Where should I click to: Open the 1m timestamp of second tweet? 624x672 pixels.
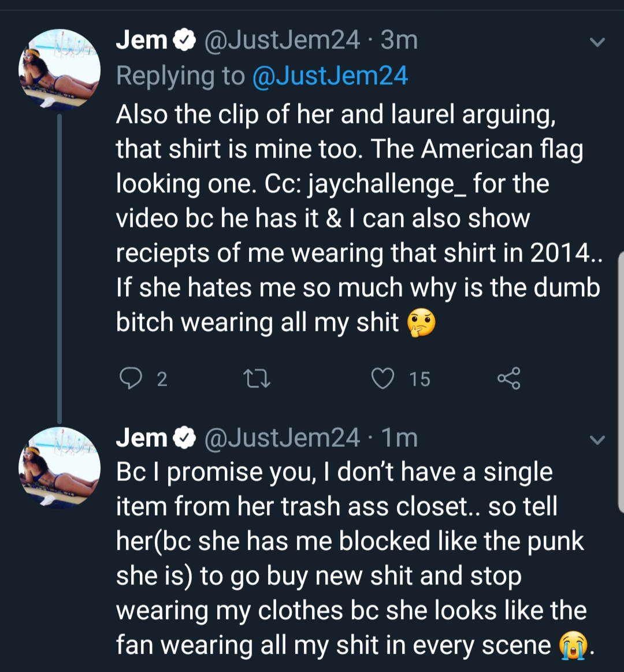399,438
